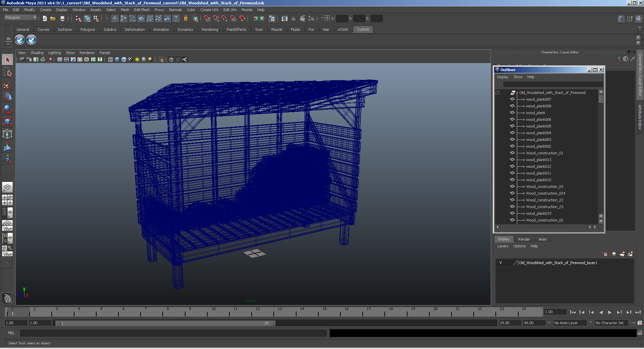Click the MEL command input field
The image size is (644, 349).
pyautogui.click(x=173, y=333)
